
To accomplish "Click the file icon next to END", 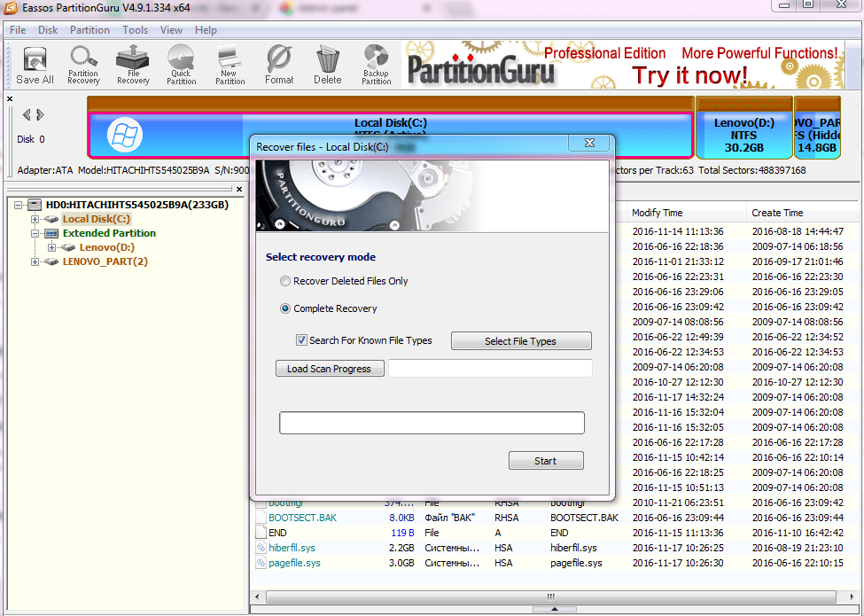I will (x=261, y=533).
